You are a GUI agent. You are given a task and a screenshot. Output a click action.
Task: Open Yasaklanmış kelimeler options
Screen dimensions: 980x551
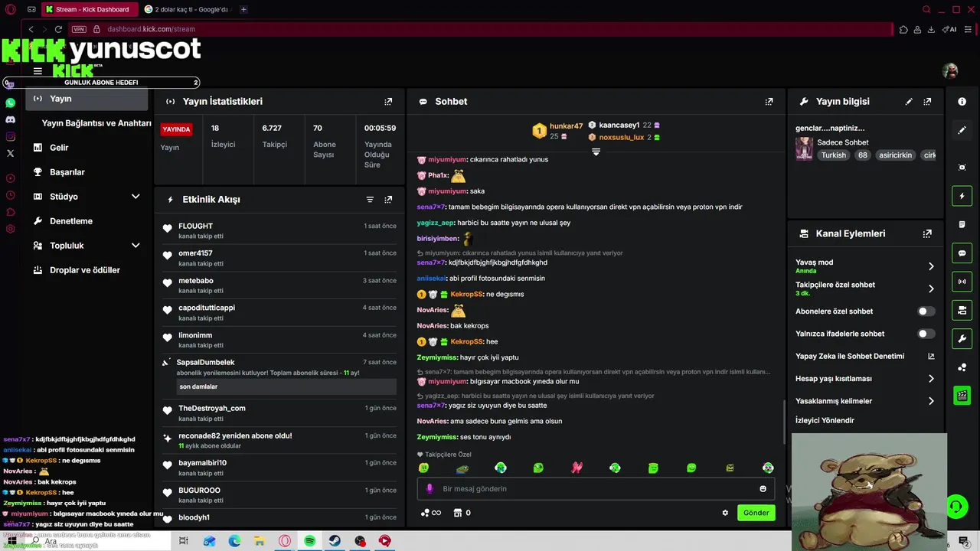click(931, 401)
